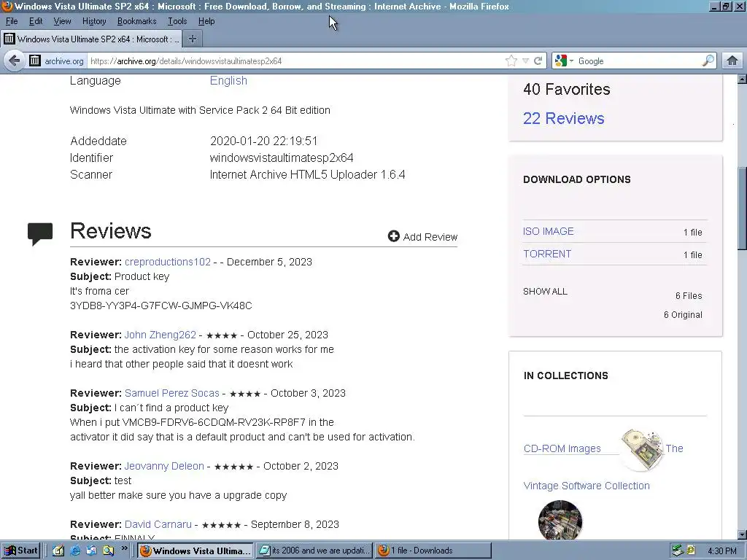The image size is (747, 560).
Task: Follow the English language link
Action: 228,80
